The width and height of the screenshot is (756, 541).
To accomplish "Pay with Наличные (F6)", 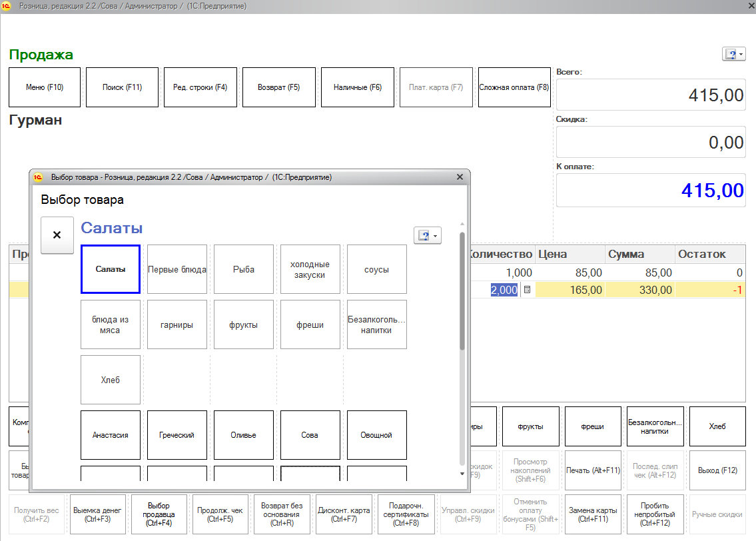I will 357,87.
